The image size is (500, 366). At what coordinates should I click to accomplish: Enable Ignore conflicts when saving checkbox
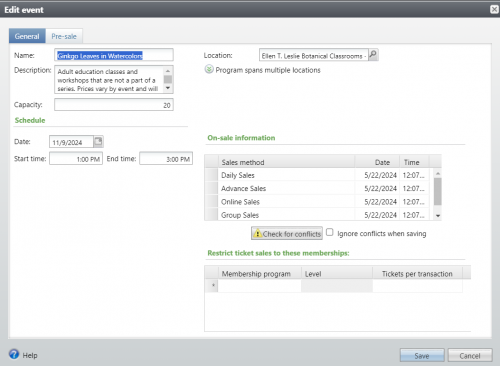[330, 232]
